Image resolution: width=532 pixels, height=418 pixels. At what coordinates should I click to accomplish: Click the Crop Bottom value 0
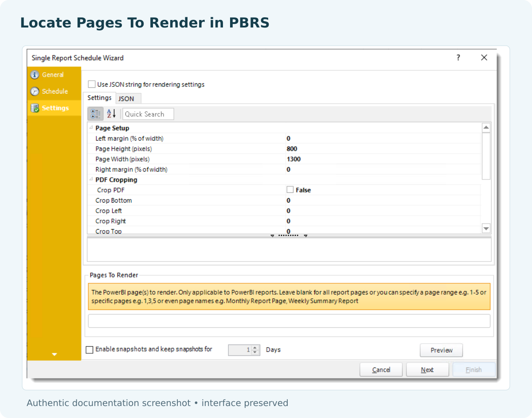coord(289,200)
